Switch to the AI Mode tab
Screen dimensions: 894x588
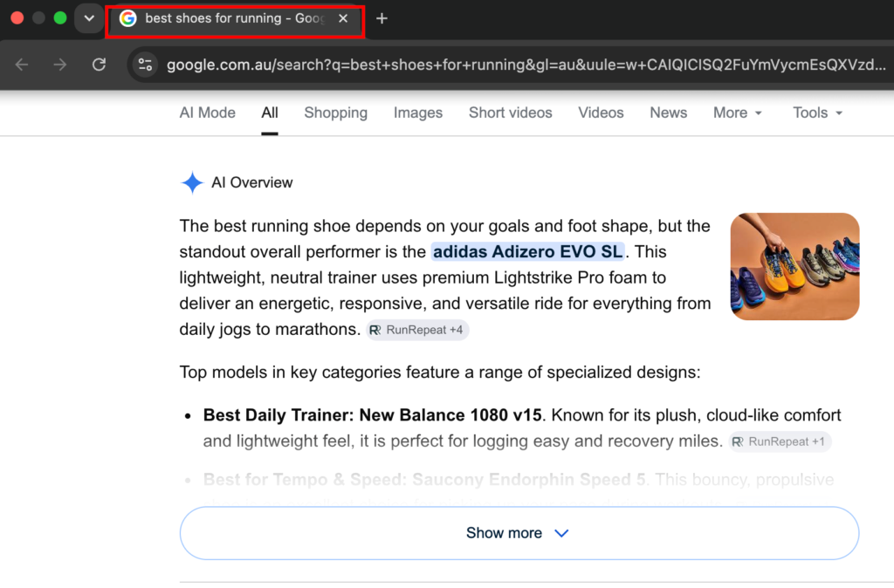208,113
